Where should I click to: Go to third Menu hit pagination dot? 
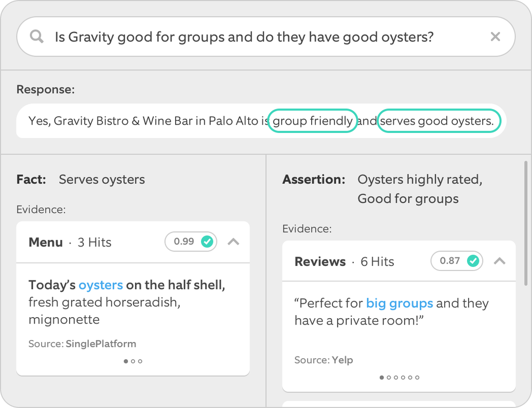140,361
